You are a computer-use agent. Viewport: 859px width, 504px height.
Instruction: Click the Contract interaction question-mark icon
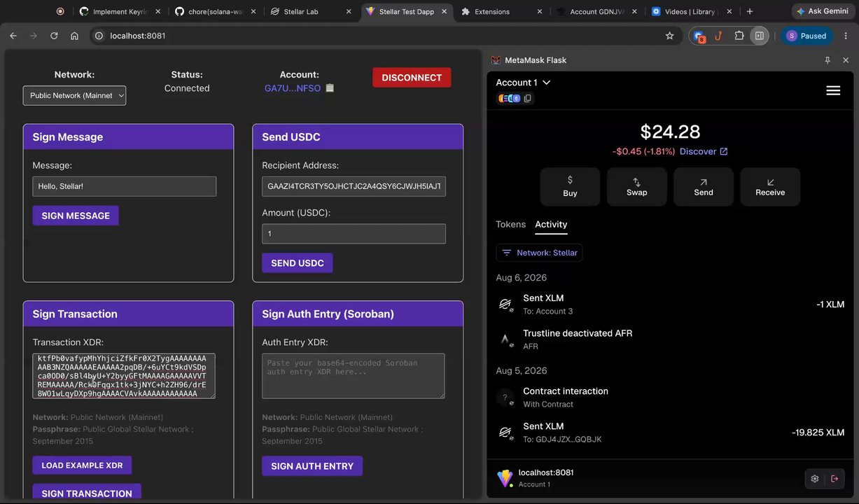point(505,398)
